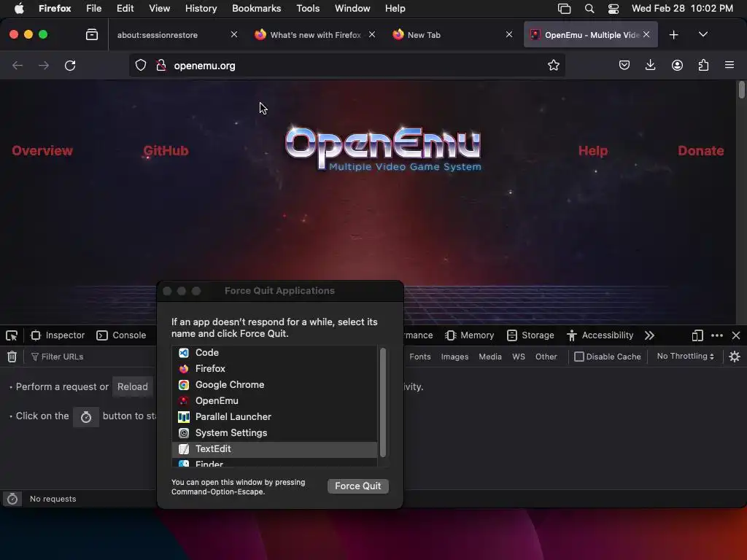Select Code in Force Quit list
Viewport: 747px width, 560px height.
coord(274,352)
